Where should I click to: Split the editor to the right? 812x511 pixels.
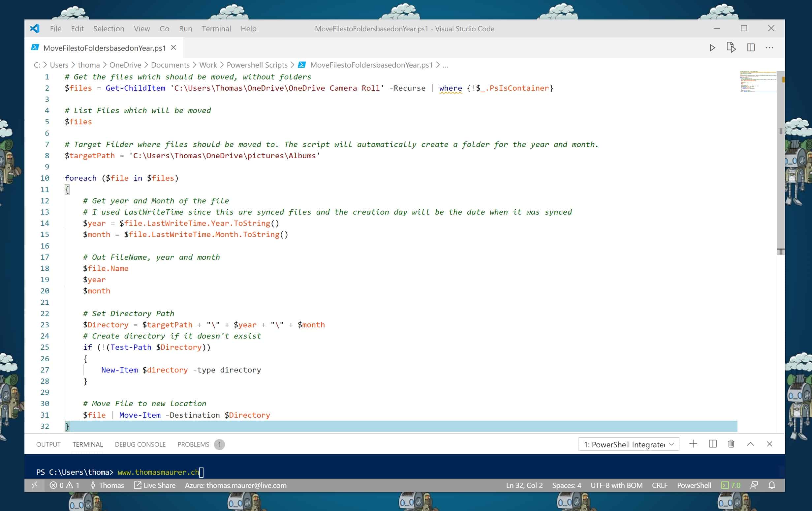[x=750, y=48]
